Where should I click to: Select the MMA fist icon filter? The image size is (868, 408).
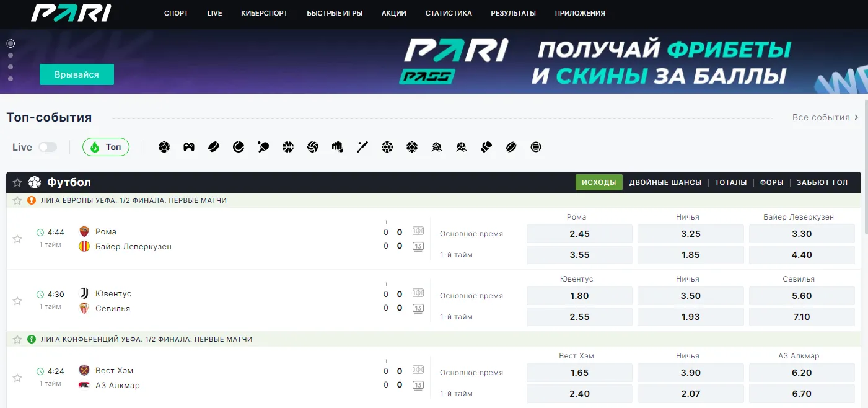338,147
